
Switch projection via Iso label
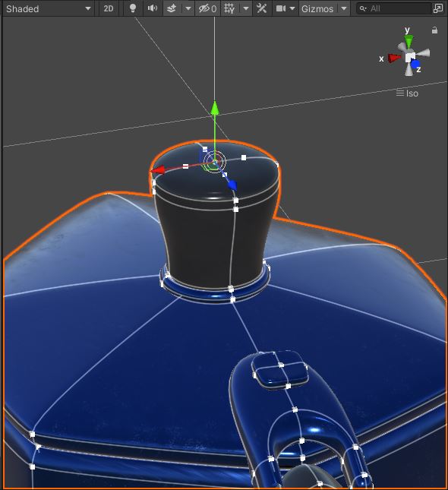point(408,93)
